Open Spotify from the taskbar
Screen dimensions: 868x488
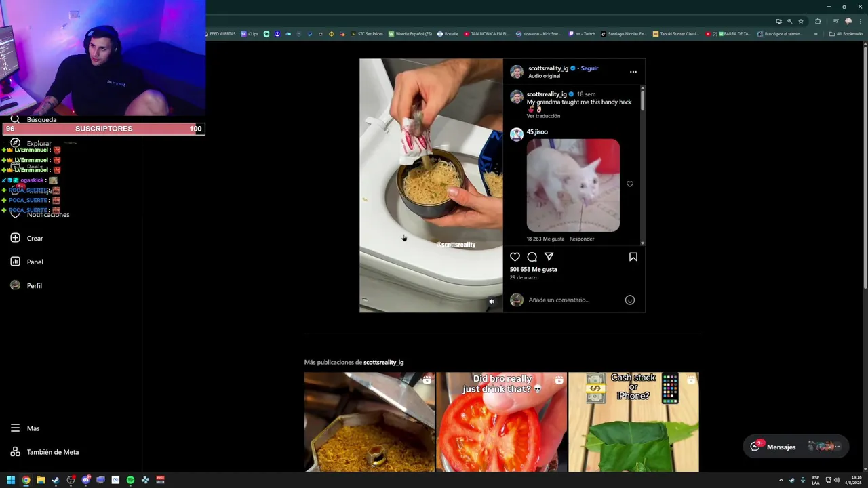pos(130,480)
